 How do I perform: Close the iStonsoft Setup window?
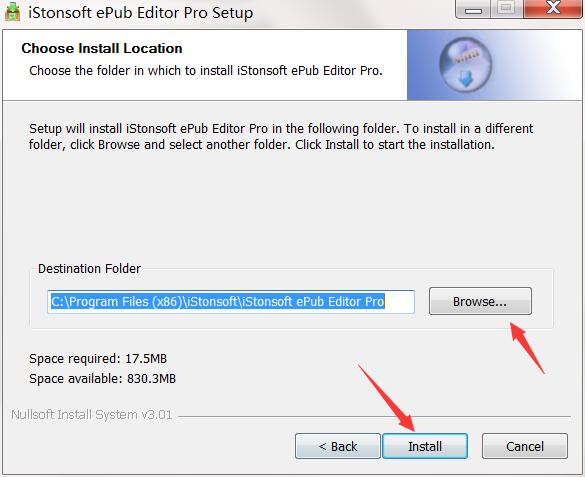pyautogui.click(x=553, y=8)
